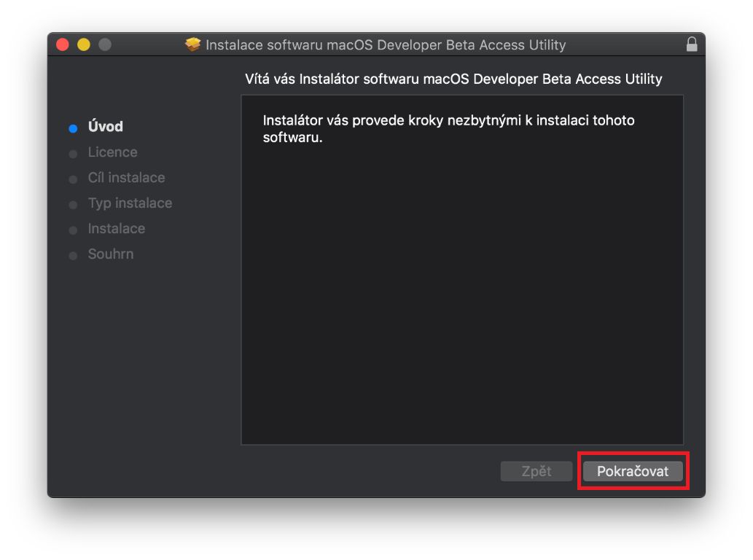
Task: Minimize the installer with yellow button
Action: pos(84,44)
